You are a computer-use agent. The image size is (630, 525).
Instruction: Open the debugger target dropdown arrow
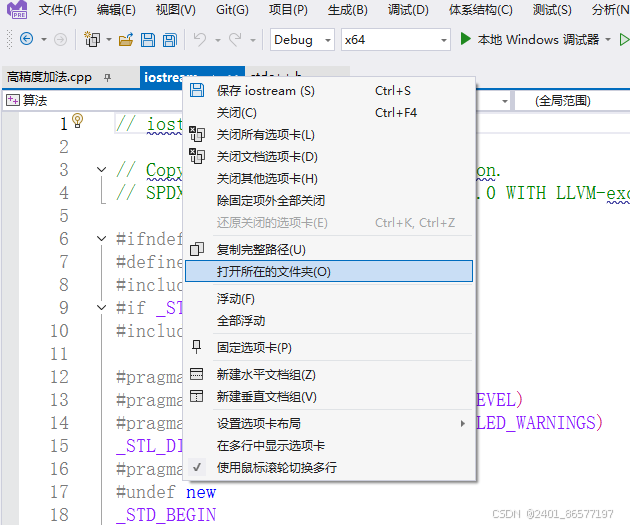tap(608, 39)
